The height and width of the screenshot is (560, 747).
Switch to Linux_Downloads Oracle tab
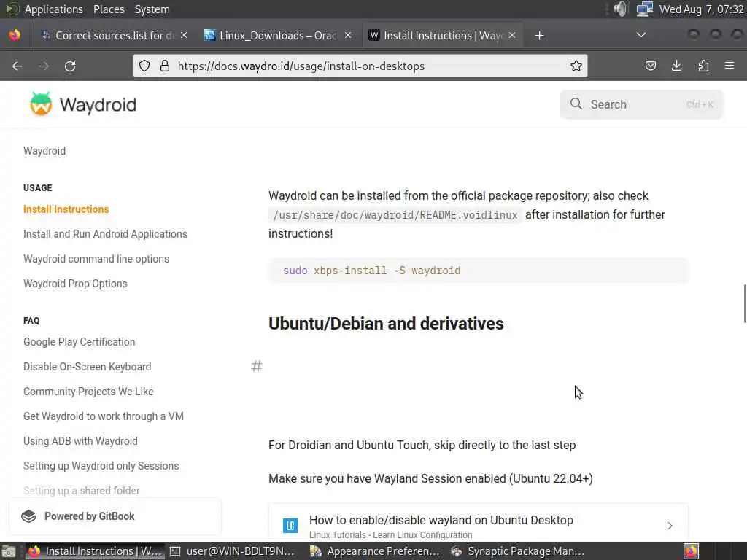pyautogui.click(x=278, y=35)
